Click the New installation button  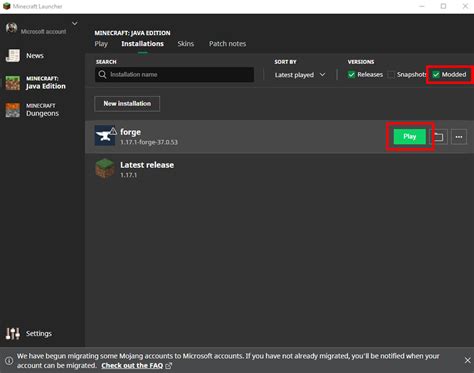[x=127, y=104]
